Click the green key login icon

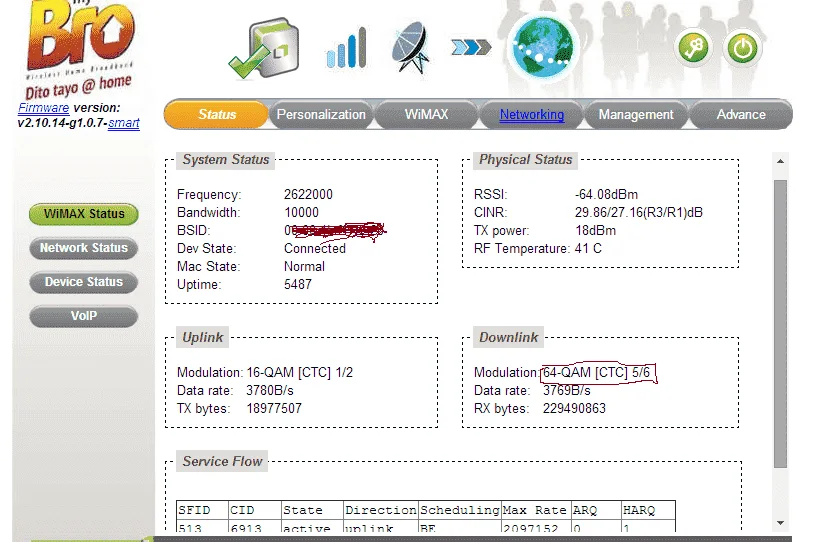pyautogui.click(x=694, y=49)
